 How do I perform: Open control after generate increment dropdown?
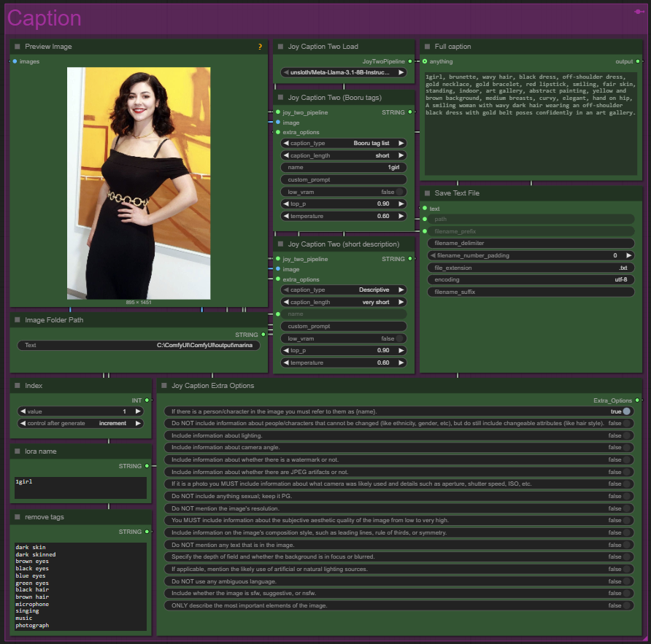80,423
